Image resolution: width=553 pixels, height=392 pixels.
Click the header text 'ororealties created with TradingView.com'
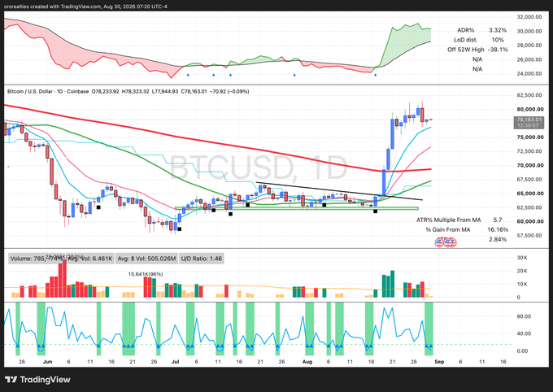click(x=53, y=7)
